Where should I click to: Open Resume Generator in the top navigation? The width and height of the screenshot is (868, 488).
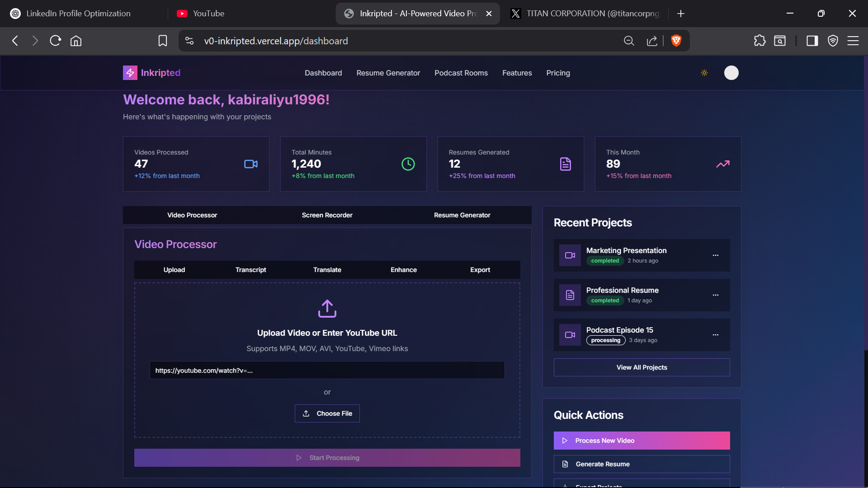tap(388, 73)
